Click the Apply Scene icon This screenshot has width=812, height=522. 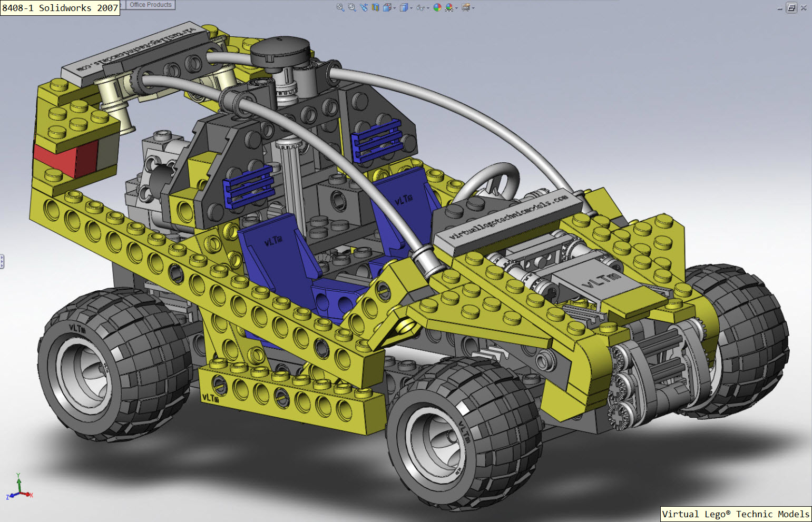coord(449,7)
